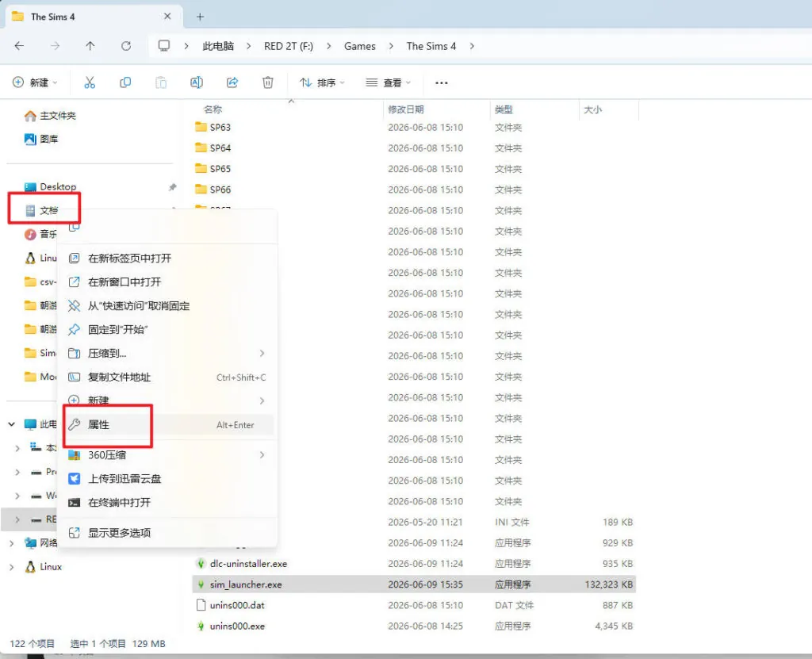Image resolution: width=812 pixels, height=659 pixels.
Task: Expand the 网络 tree node
Action: pyautogui.click(x=11, y=543)
